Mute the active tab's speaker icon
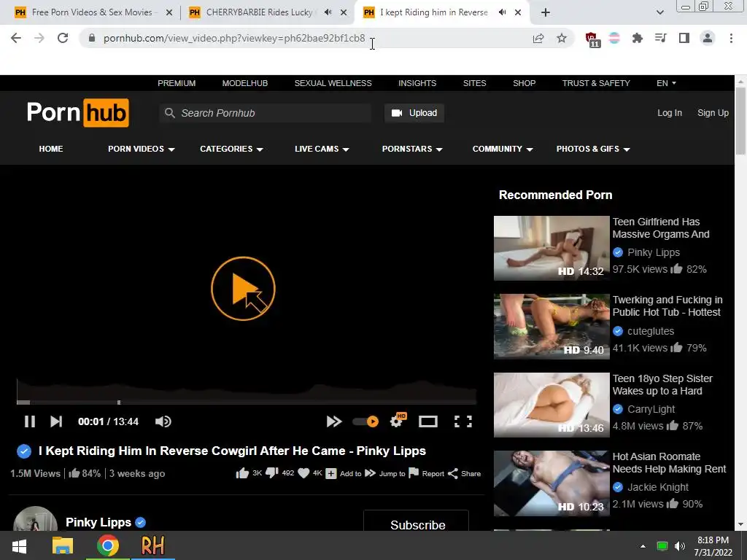The width and height of the screenshot is (747, 560). click(x=502, y=12)
